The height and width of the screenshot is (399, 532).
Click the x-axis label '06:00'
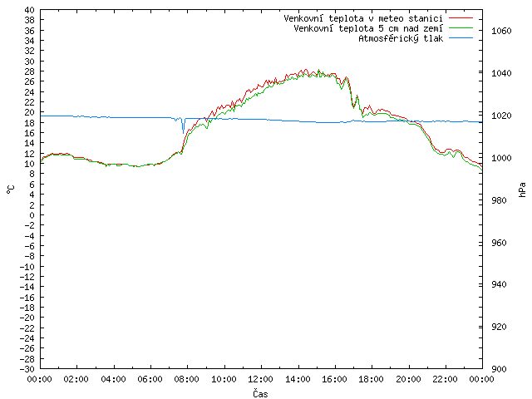click(x=150, y=379)
